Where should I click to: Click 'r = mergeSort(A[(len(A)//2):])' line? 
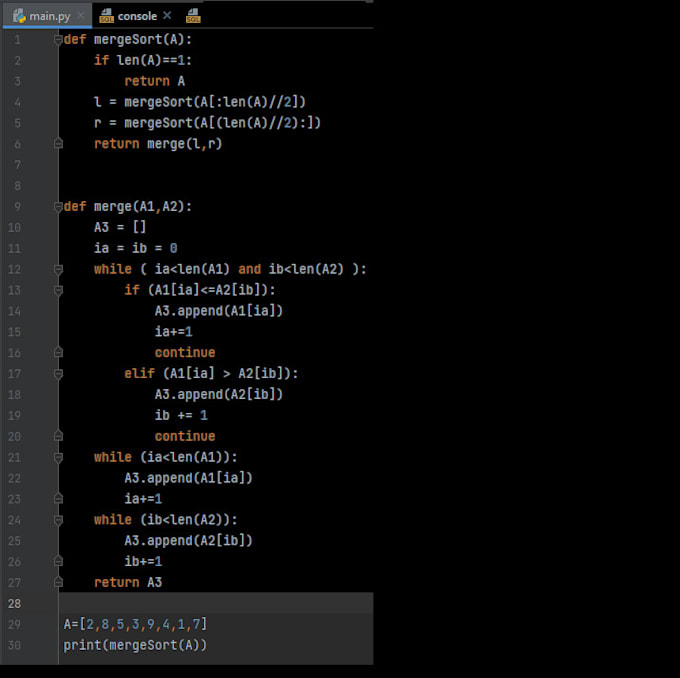tap(207, 123)
